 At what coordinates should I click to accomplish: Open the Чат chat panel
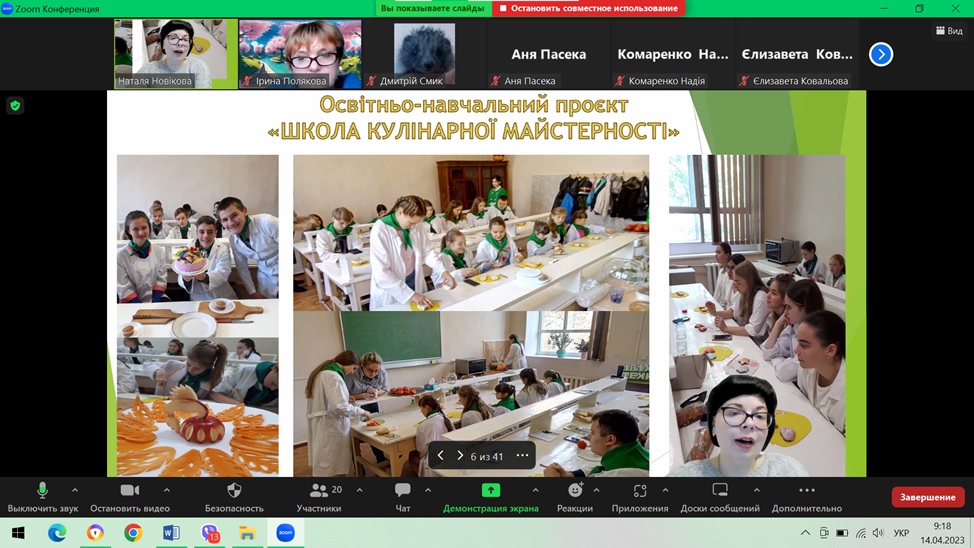point(402,491)
